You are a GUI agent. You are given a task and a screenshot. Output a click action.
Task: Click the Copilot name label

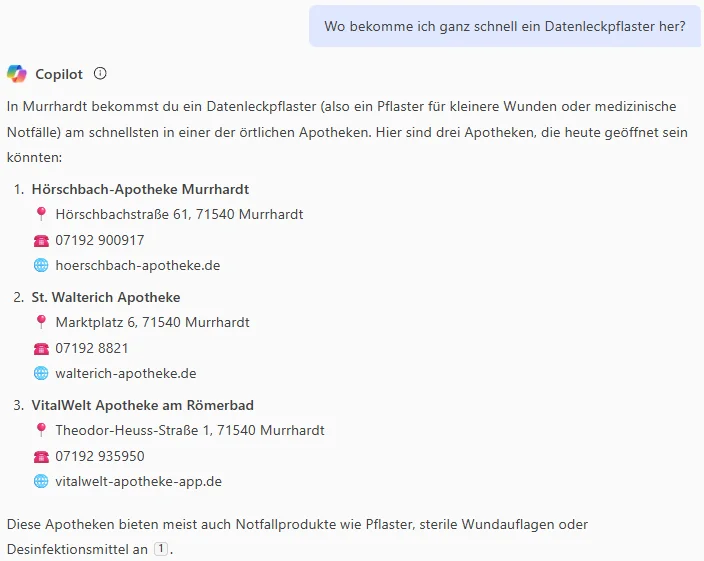[59, 74]
